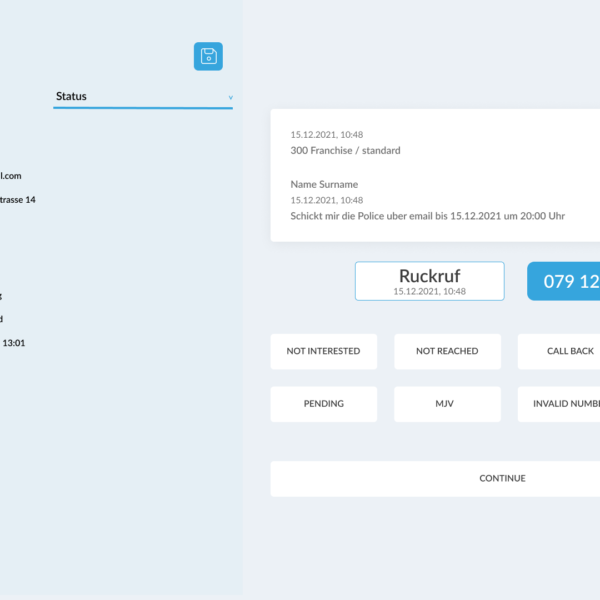Click the Ruckruf date 15.12.2021, 10:48
The width and height of the screenshot is (600, 600).
pyautogui.click(x=429, y=291)
